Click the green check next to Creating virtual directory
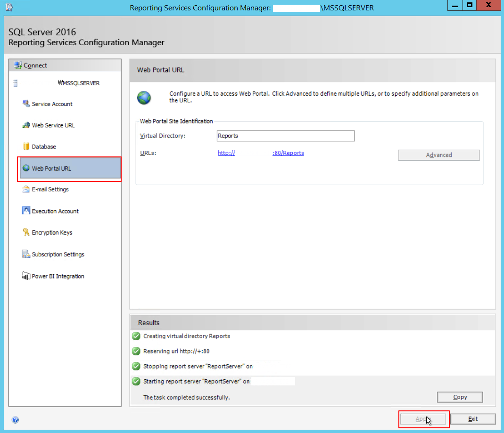 (136, 336)
